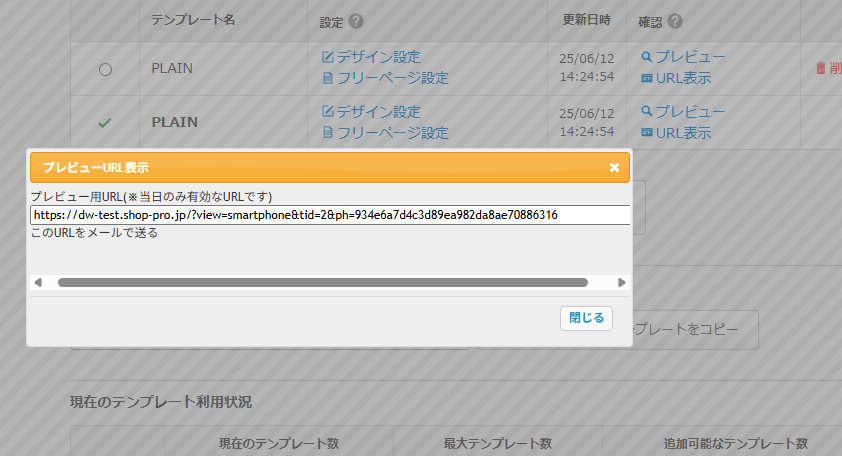Click プレビュー in the checked PLAIN row

[x=690, y=111]
